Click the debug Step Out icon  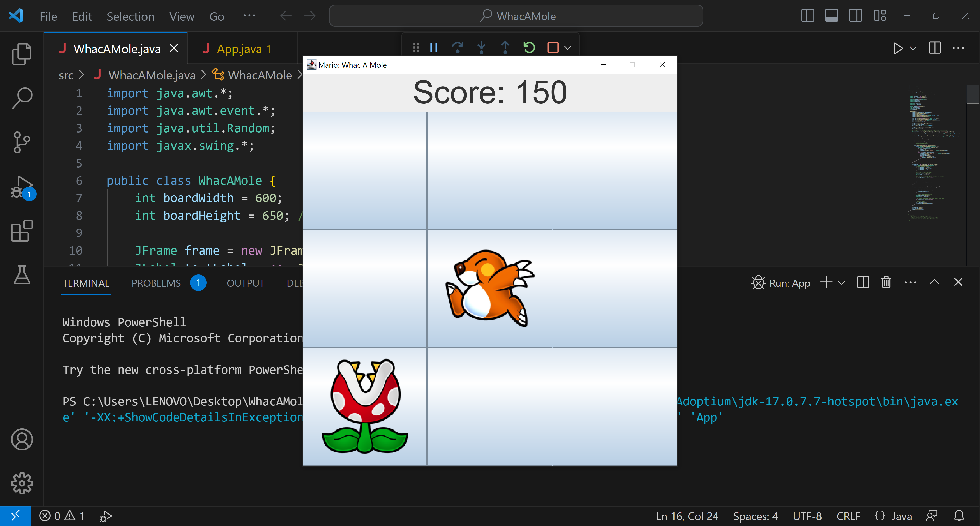[505, 48]
